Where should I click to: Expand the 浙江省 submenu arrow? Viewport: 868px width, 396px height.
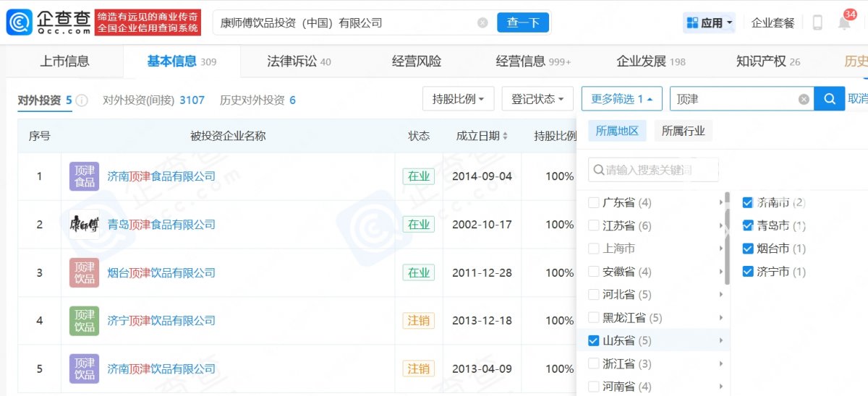(x=721, y=363)
